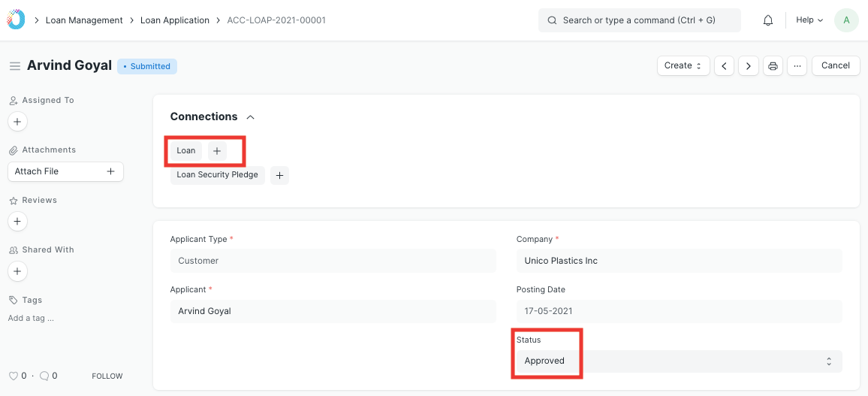Viewport: 868px width, 396px height.
Task: Focus the search command bar
Action: click(x=640, y=20)
